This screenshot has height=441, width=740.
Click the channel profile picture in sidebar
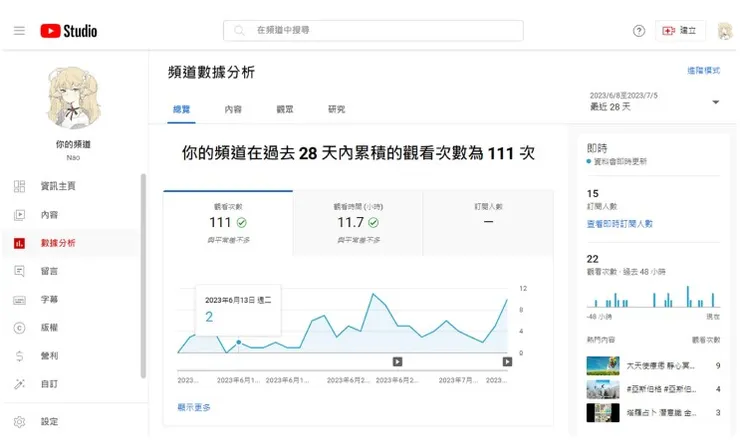(74, 98)
